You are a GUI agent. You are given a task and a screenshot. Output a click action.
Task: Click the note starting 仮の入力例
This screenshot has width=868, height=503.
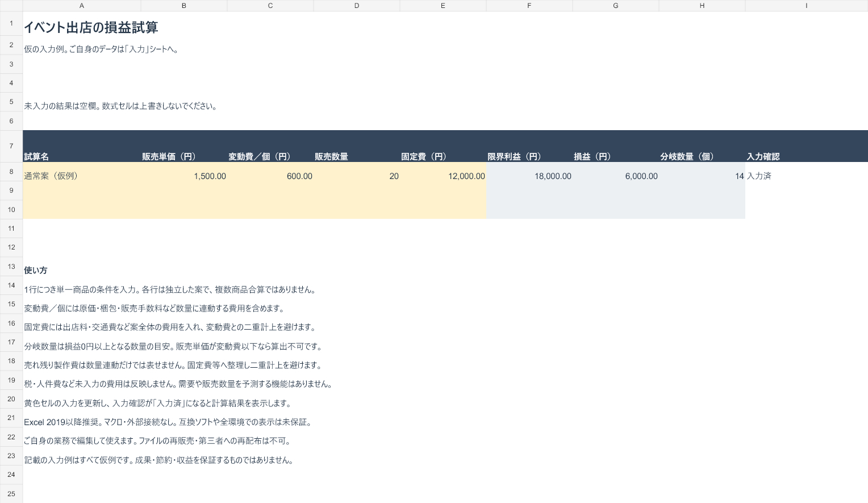[102, 49]
